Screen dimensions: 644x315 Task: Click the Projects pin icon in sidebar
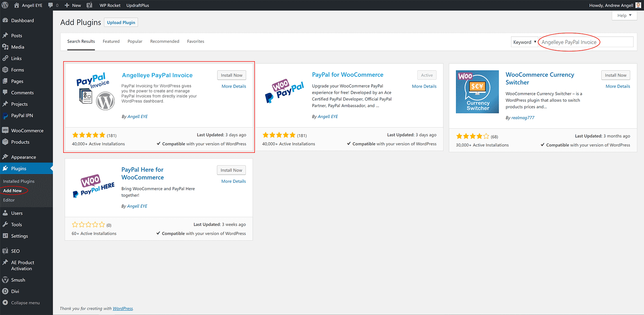(x=5, y=104)
